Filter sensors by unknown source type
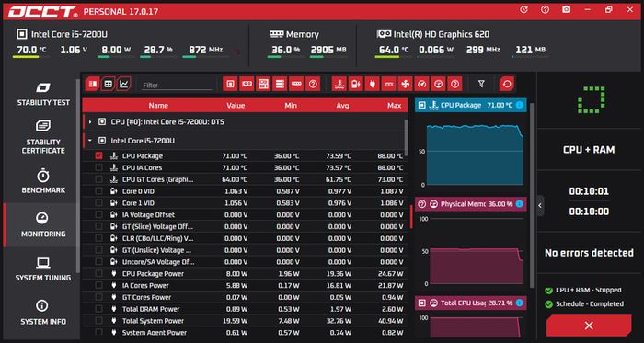Viewport: 644px width, 343px height. coord(313,84)
